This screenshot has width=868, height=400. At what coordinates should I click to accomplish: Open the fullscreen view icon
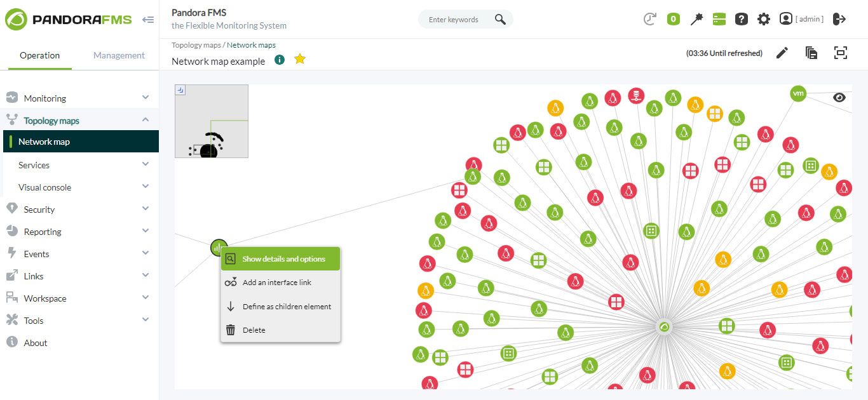(841, 53)
